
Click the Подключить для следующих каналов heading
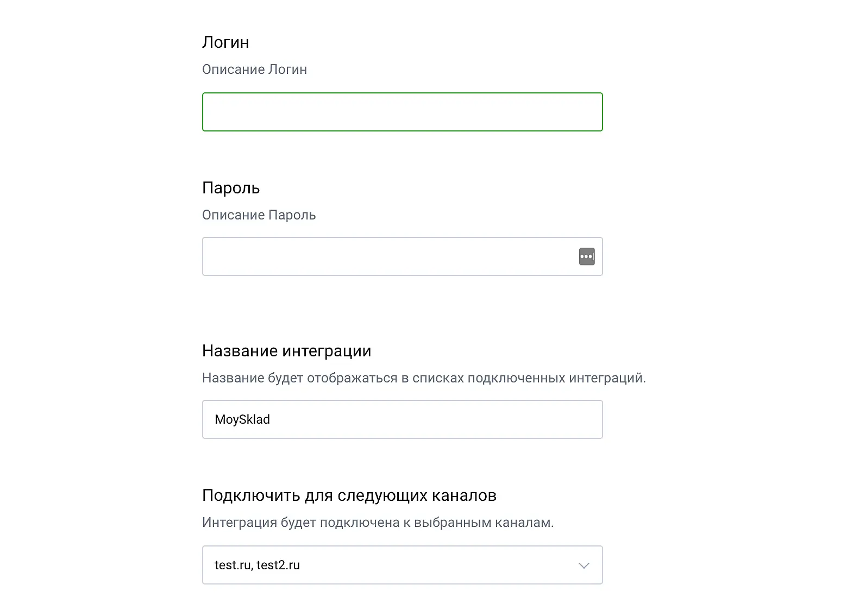click(349, 495)
